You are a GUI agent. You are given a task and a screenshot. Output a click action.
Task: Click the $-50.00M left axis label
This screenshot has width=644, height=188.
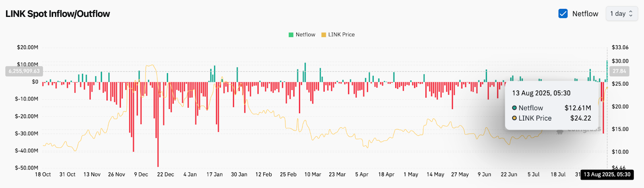[27, 168]
